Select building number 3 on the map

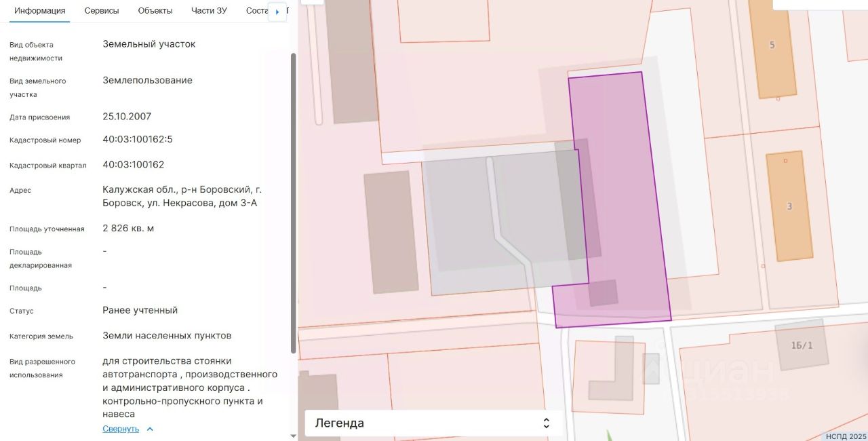click(789, 206)
